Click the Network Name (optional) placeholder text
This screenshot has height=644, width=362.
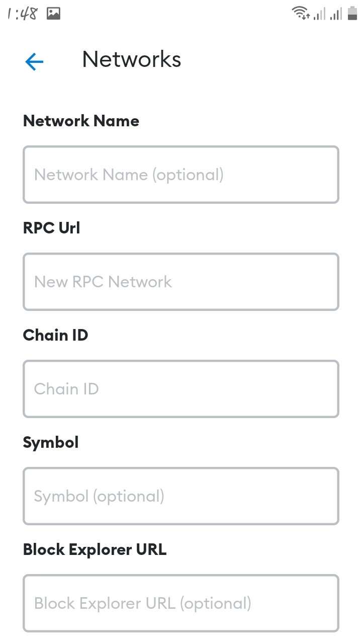[x=129, y=175]
